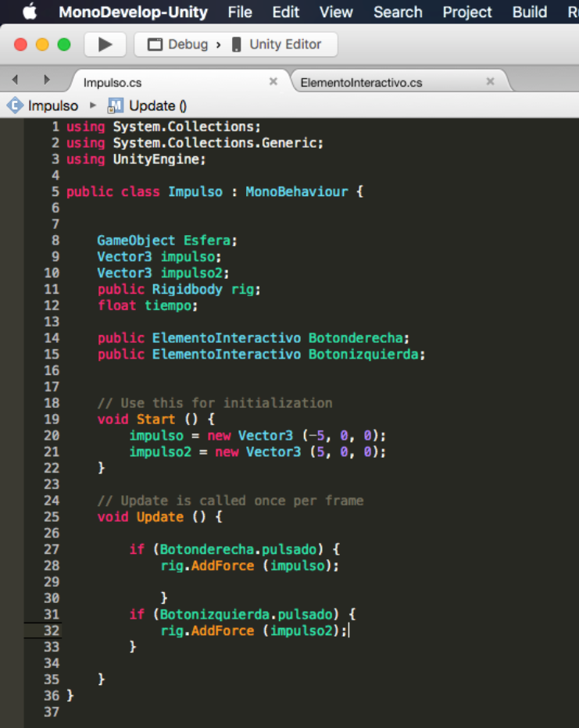The height and width of the screenshot is (728, 579).
Task: Click 'impulso2' assignment on line 21
Action: [160, 451]
